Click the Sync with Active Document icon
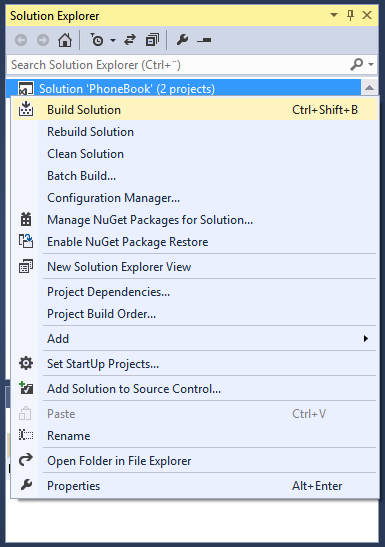Screen dimensions: 385x547 [130, 40]
